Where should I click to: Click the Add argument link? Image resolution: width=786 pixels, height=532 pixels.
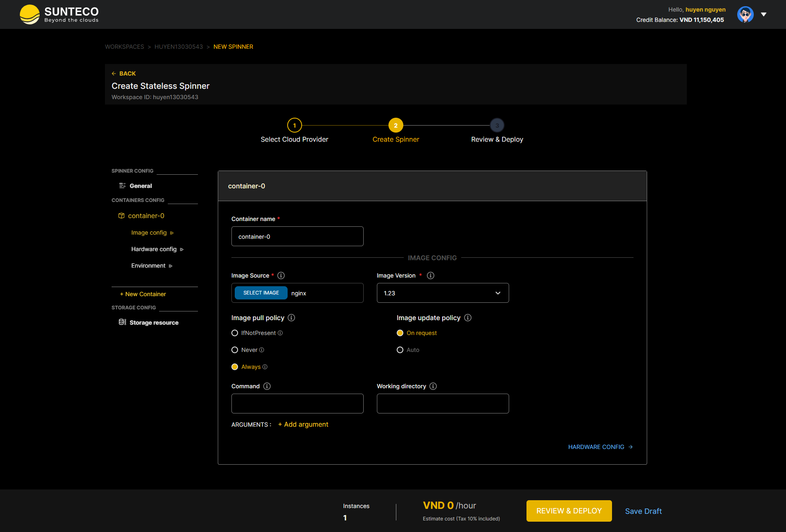pyautogui.click(x=303, y=424)
